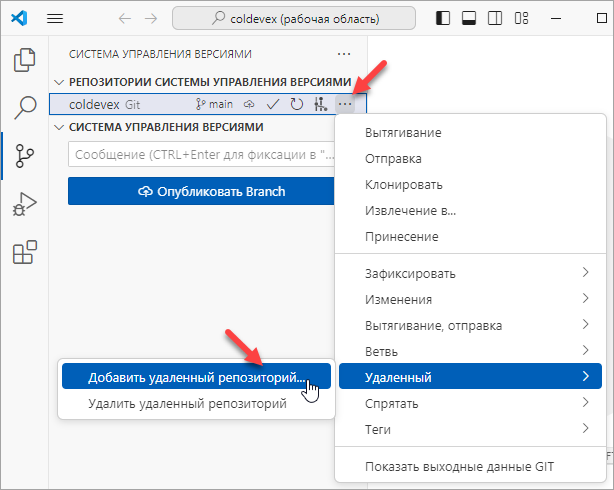Image resolution: width=614 pixels, height=490 pixels.
Task: Collapse the «Репозитории системы управления версиями» section
Action: (x=60, y=81)
